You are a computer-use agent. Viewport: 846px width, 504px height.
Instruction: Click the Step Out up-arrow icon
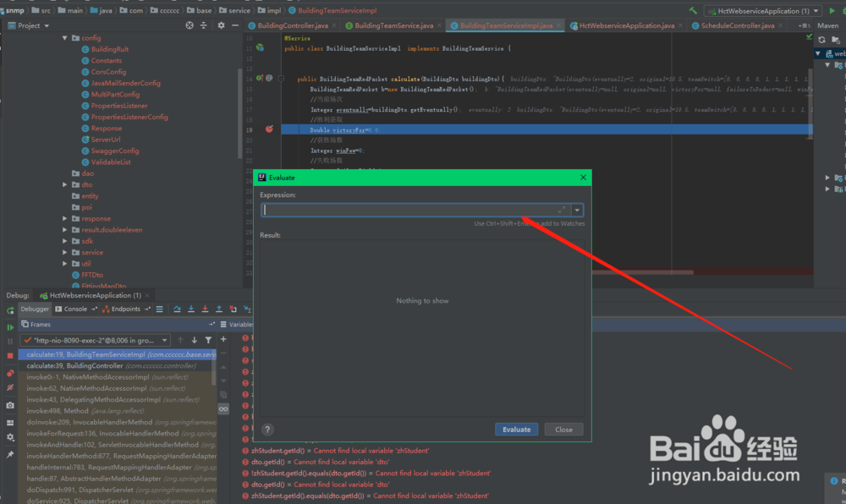pos(219,309)
